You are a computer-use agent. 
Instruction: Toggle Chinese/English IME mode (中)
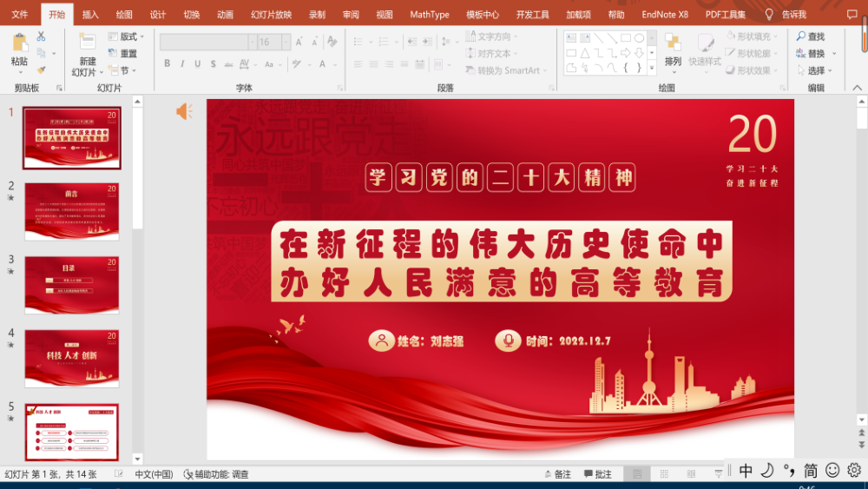pyautogui.click(x=746, y=470)
